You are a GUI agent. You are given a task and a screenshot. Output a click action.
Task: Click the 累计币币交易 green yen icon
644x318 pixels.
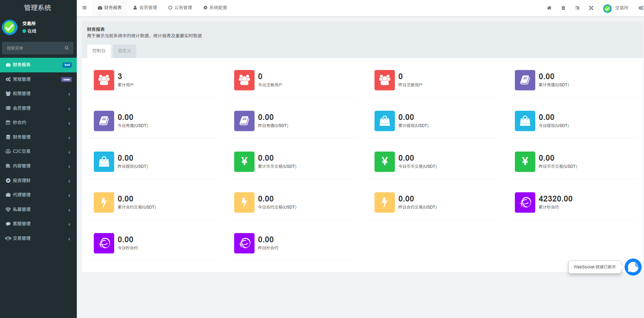tap(244, 162)
